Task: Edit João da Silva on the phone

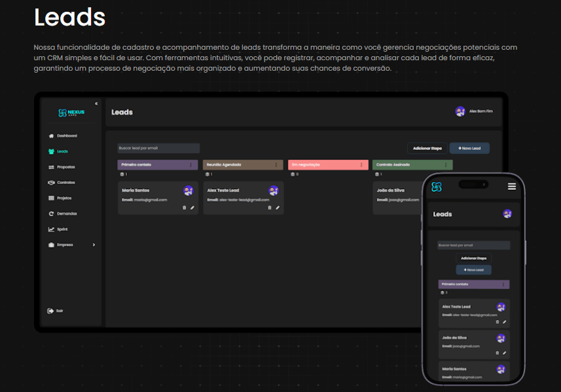Action: click(505, 353)
